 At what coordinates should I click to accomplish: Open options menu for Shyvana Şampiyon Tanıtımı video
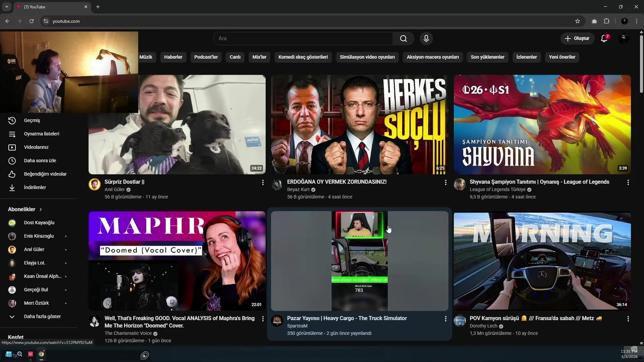pyautogui.click(x=628, y=183)
